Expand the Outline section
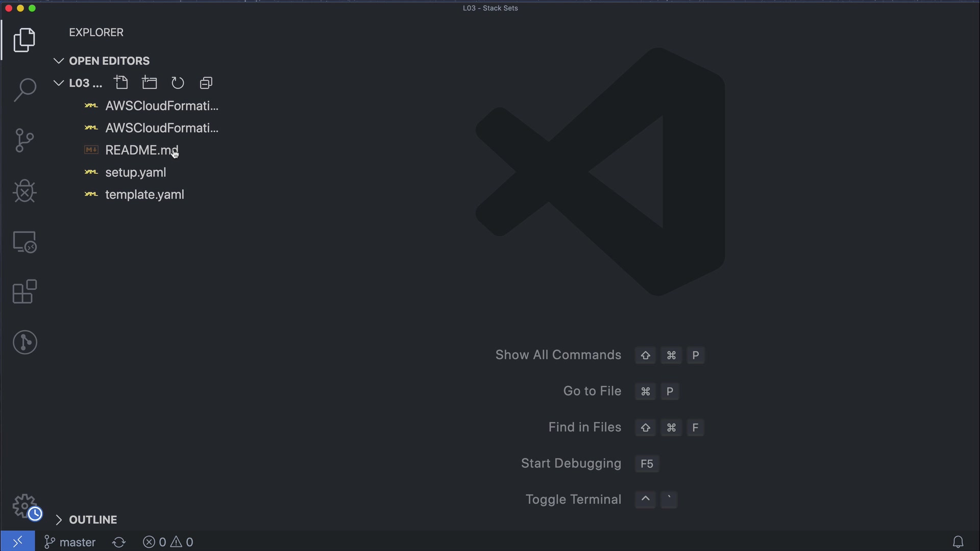This screenshot has height=551, width=980. [x=92, y=519]
